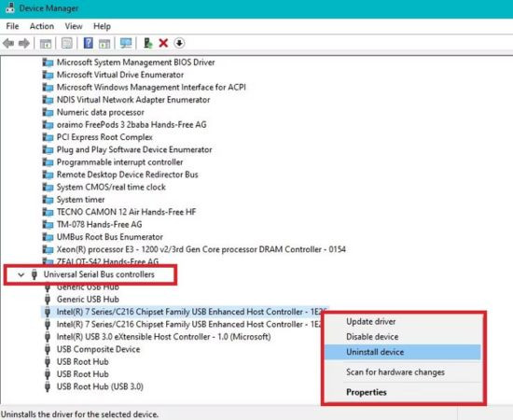
Task: Click the USB icon beside USB Composite Device
Action: tap(48, 349)
